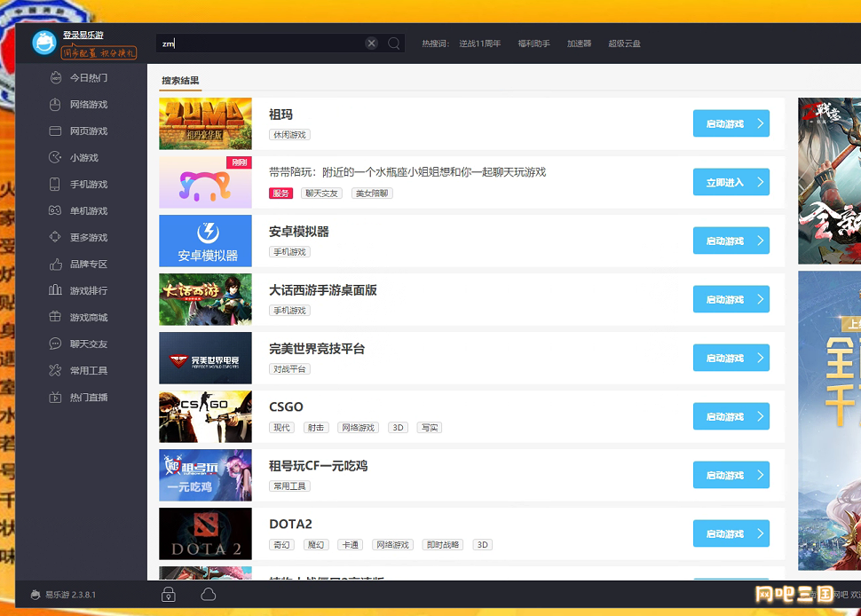
Task: Click the 休闲游戏 tag under 祖玛
Action: (290, 135)
